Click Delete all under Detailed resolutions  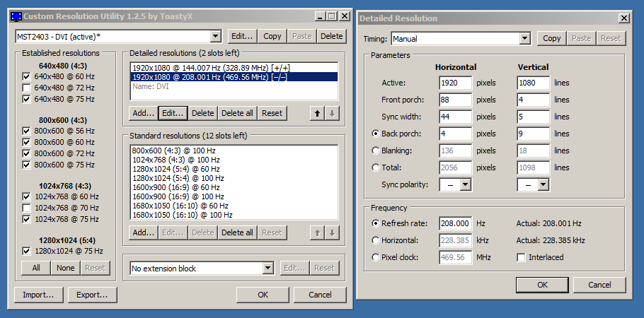coord(237,113)
